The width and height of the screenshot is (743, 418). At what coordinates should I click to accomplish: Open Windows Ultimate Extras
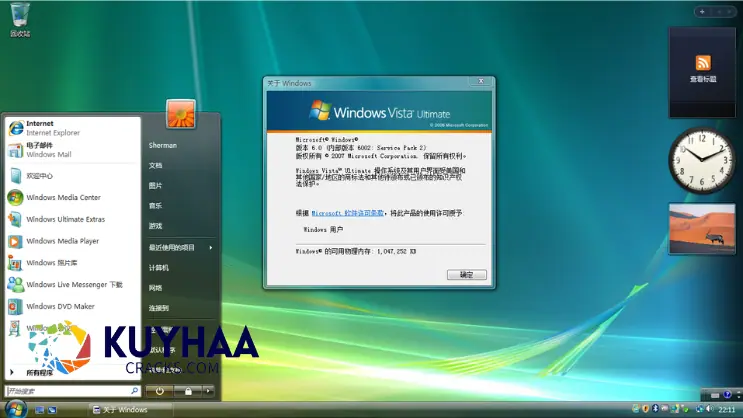(65, 219)
